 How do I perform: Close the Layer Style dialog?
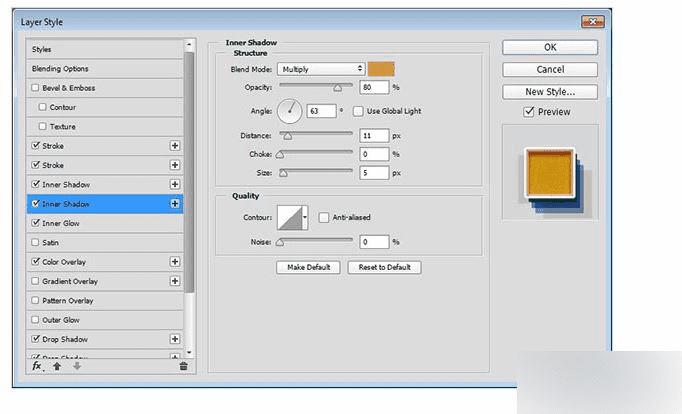tap(592, 21)
